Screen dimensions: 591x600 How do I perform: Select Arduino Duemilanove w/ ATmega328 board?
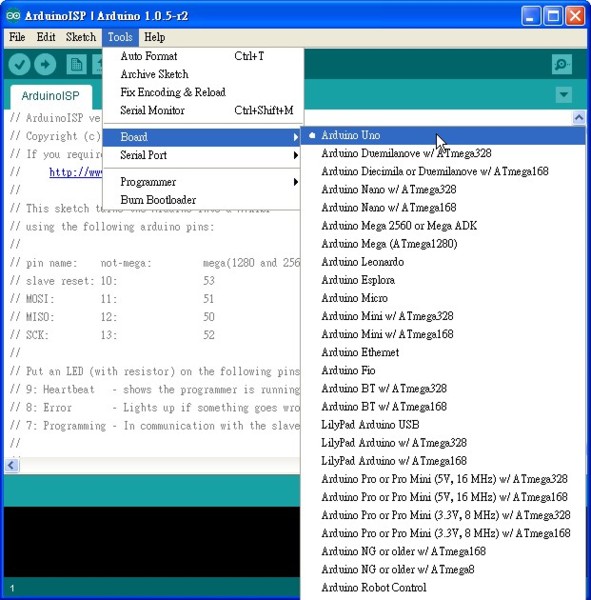(x=443, y=153)
